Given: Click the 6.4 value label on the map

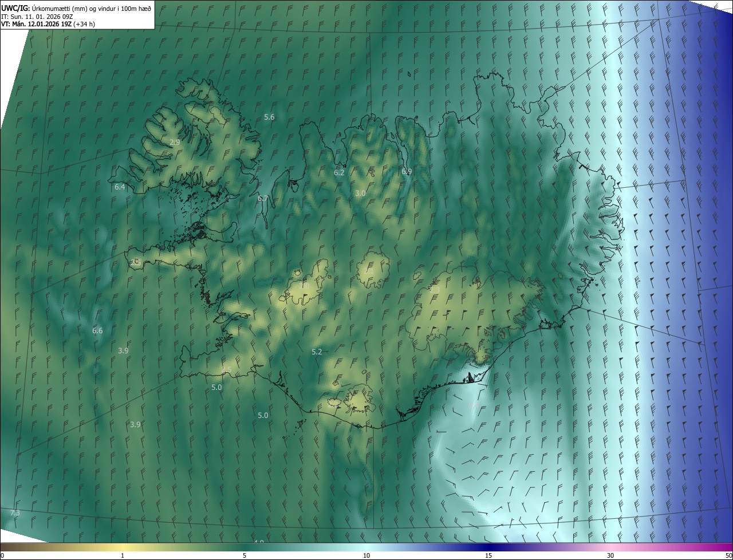Looking at the screenshot, I should [x=120, y=187].
